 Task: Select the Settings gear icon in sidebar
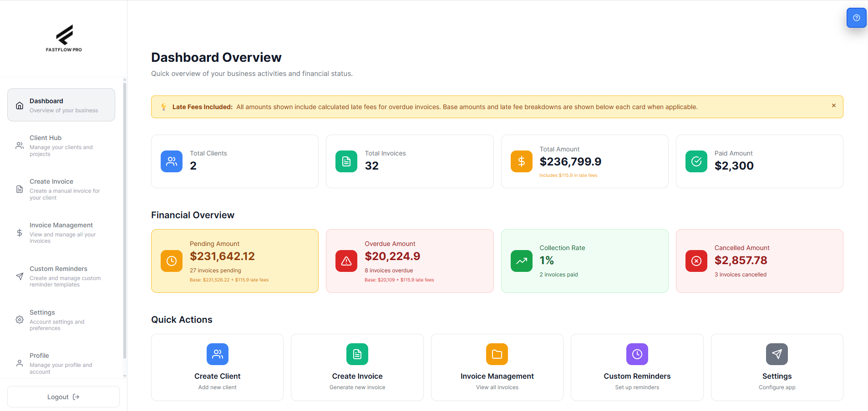[19, 320]
